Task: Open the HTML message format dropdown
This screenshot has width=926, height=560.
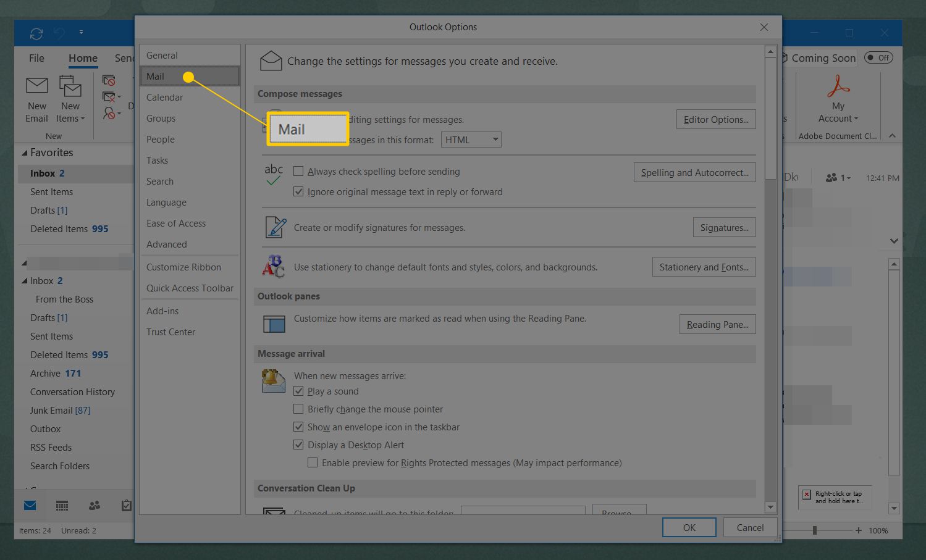Action: (x=471, y=140)
